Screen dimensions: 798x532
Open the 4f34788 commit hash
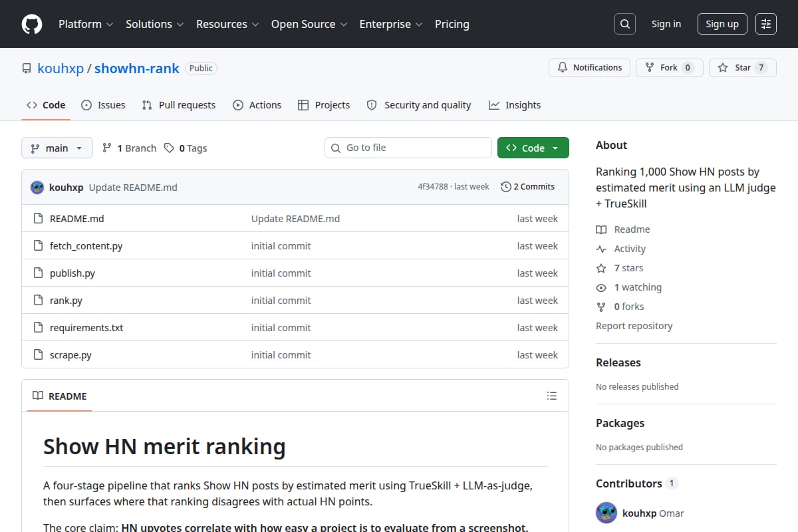click(x=433, y=187)
